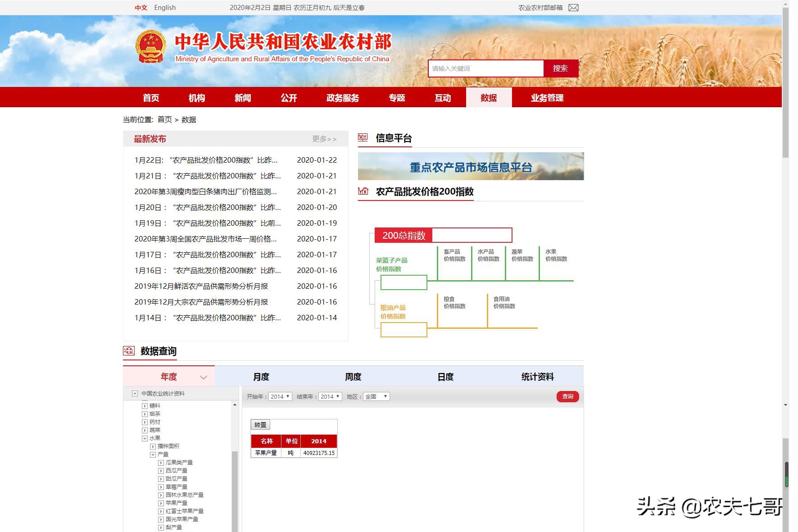Switch to the 统计资料 tab
798x532 pixels.
(537, 376)
